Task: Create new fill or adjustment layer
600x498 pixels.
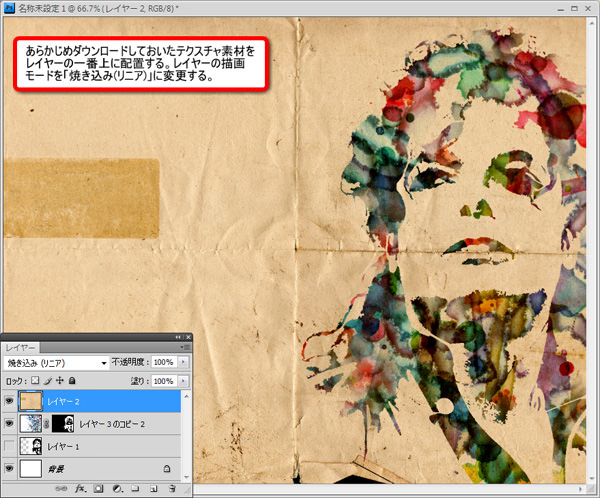Action: point(117,488)
